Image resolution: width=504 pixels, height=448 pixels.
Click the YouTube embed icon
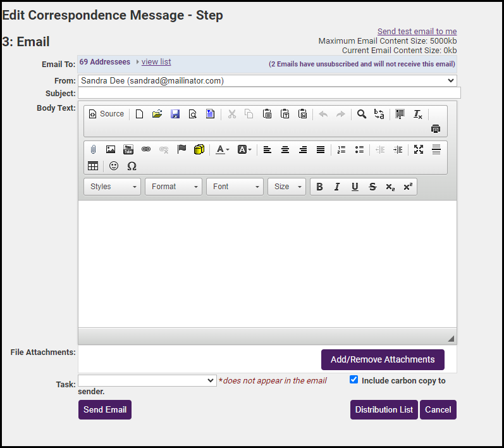pos(128,149)
